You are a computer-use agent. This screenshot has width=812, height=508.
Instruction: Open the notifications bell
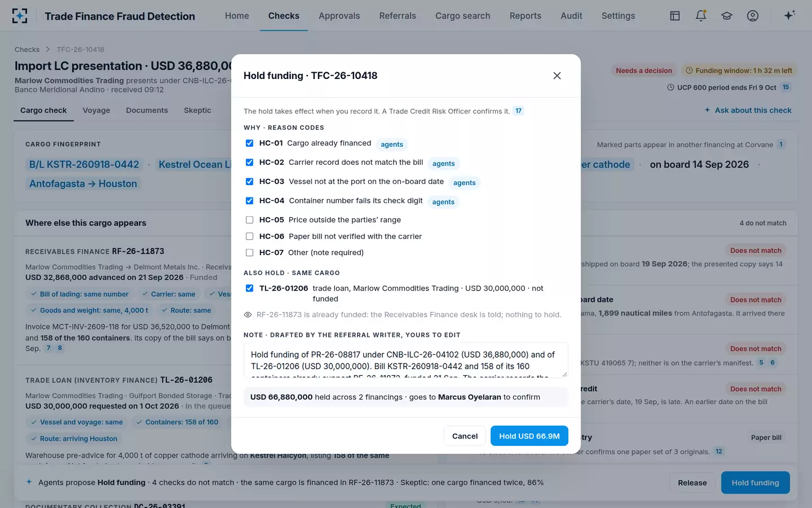(x=701, y=16)
